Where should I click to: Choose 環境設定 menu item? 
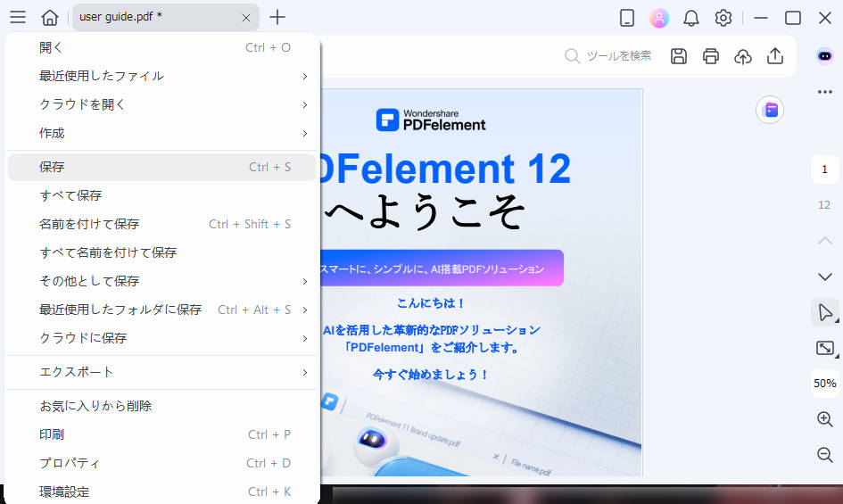pyautogui.click(x=161, y=492)
